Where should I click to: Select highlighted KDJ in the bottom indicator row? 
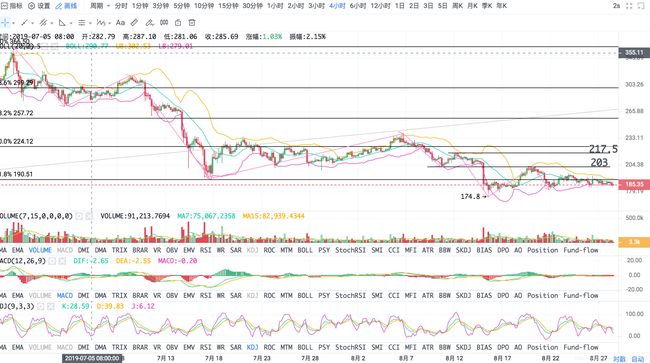(x=252, y=347)
